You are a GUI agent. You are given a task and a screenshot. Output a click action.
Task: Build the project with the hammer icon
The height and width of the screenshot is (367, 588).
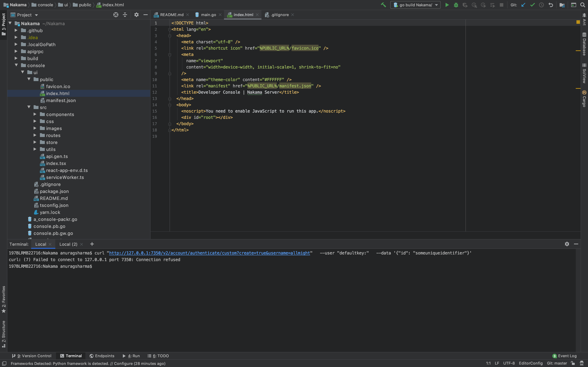pyautogui.click(x=383, y=5)
